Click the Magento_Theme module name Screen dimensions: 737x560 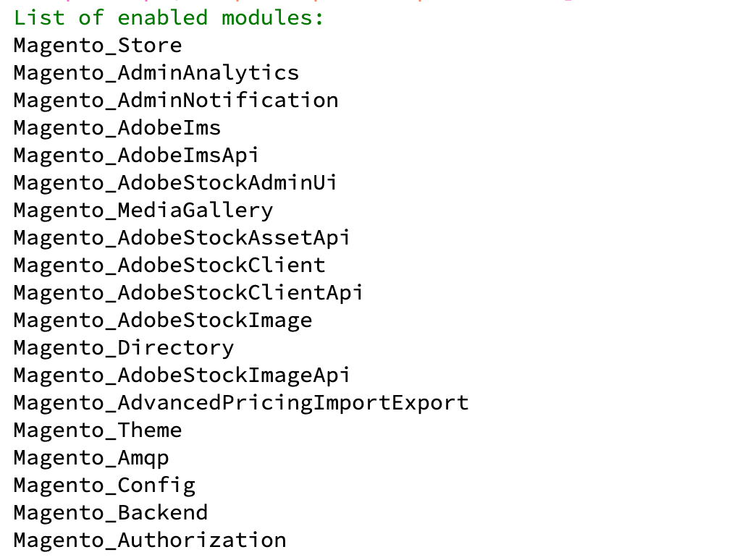98,430
